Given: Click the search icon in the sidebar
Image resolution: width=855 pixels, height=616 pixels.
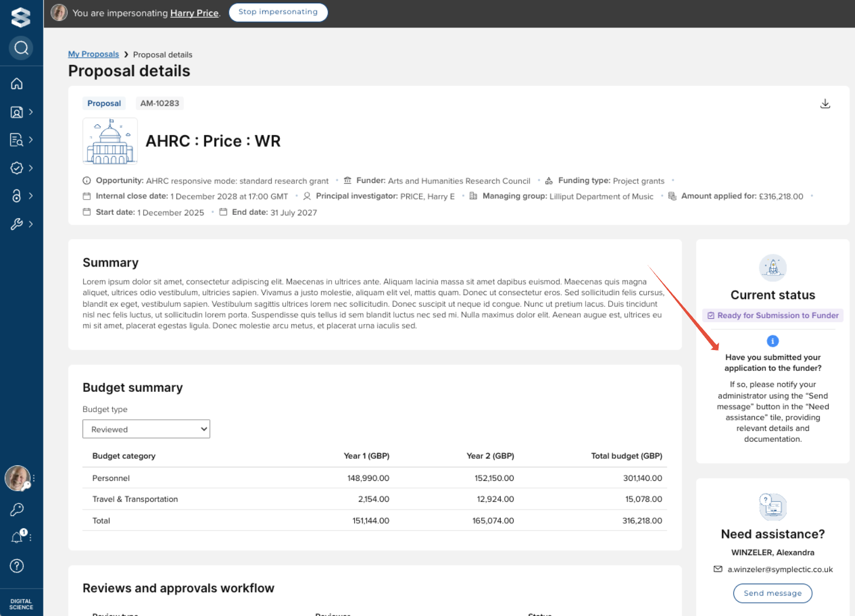Looking at the screenshot, I should pos(21,48).
